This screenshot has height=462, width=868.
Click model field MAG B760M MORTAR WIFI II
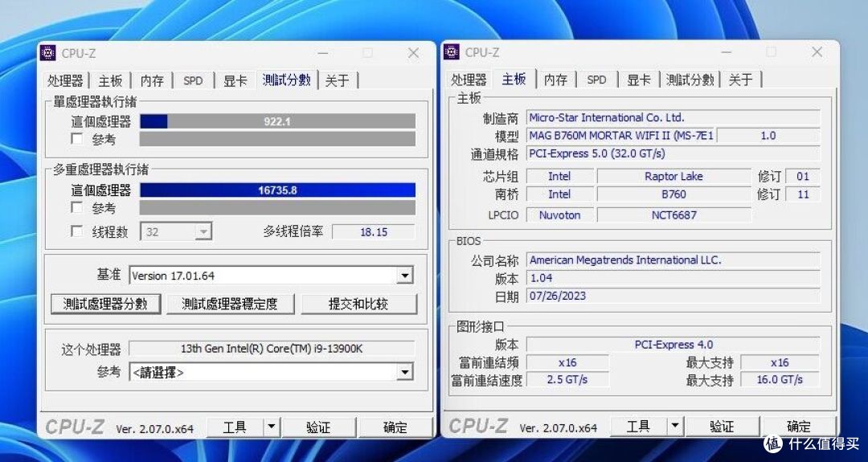(620, 136)
